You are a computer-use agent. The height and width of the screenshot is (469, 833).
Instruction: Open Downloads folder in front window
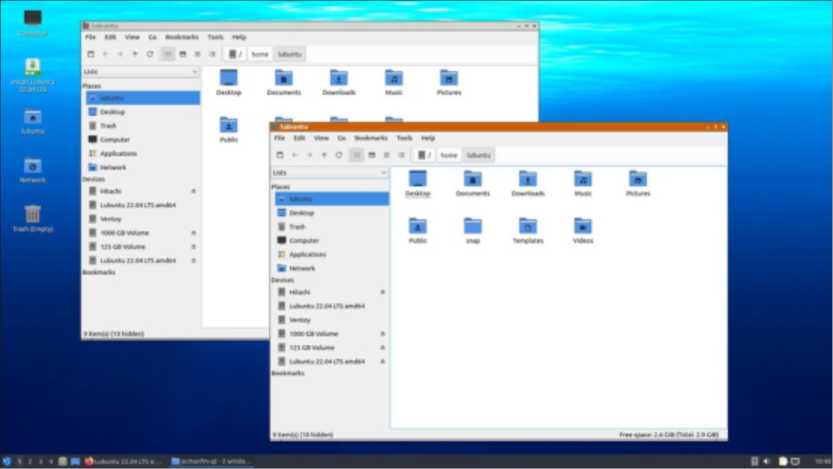point(528,183)
